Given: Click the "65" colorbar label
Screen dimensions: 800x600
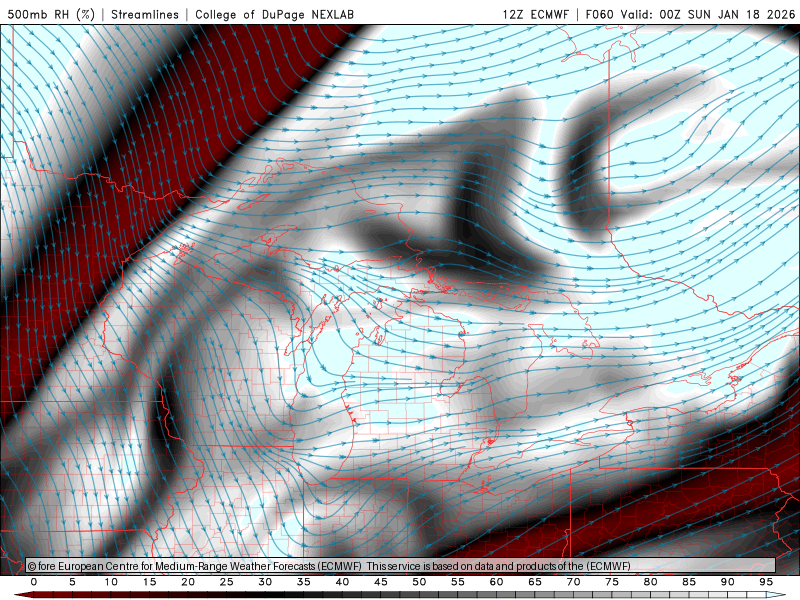Looking at the screenshot, I should (535, 582).
